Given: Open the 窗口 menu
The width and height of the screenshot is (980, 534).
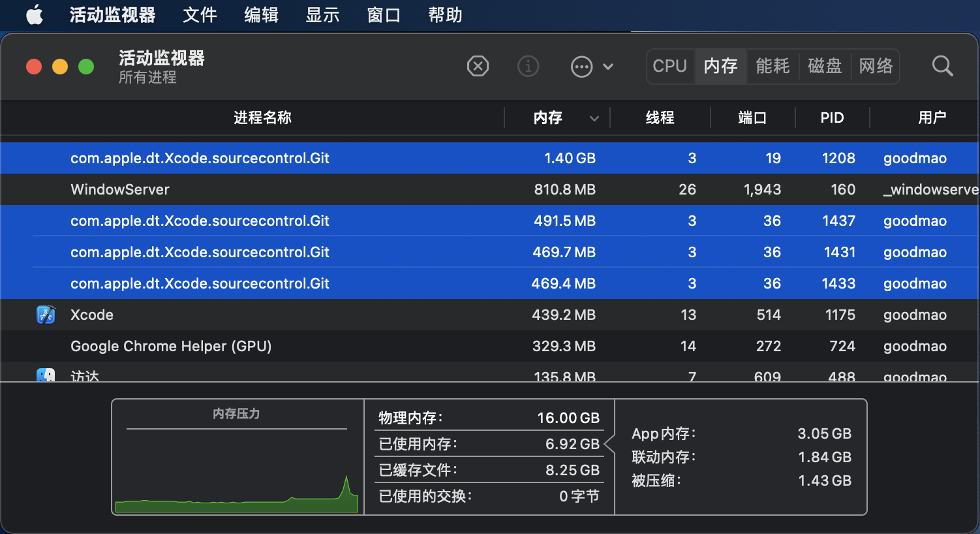Looking at the screenshot, I should click(x=384, y=15).
